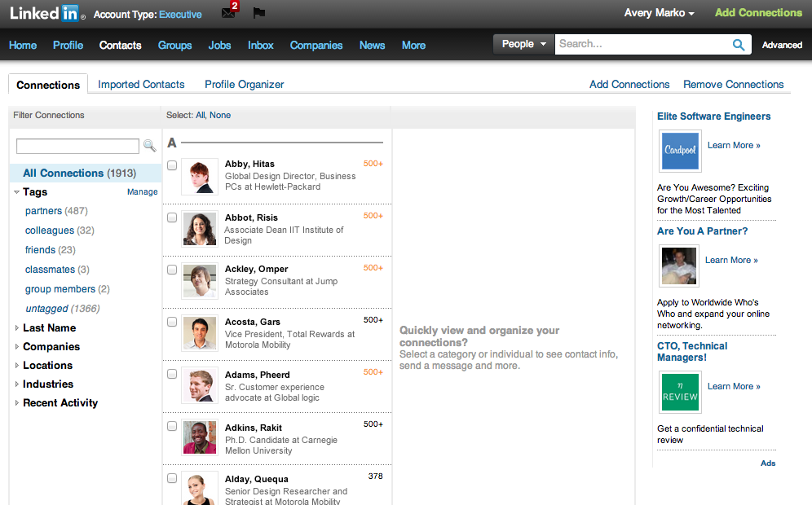Click the Advanced search link

click(x=782, y=45)
